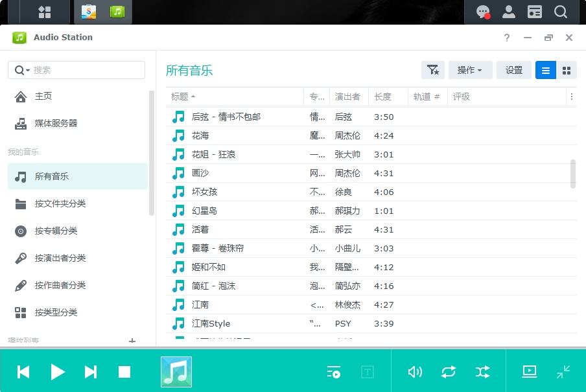The image size is (586, 392).
Task: Open the filter favorites funnel icon
Action: point(433,70)
